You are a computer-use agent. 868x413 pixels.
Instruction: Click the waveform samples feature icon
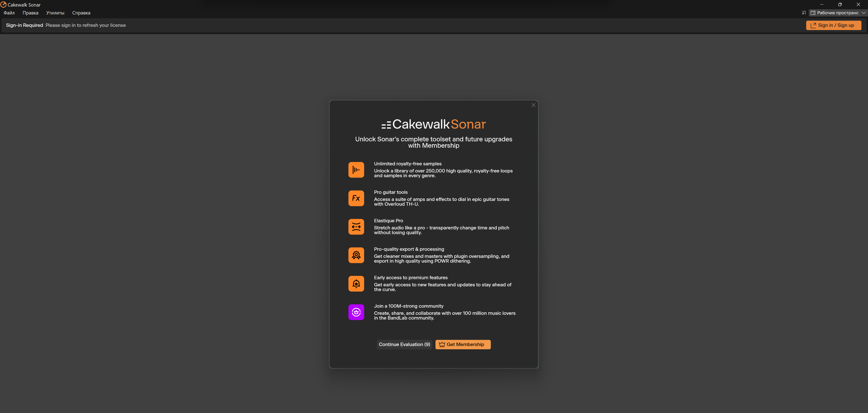(x=356, y=170)
